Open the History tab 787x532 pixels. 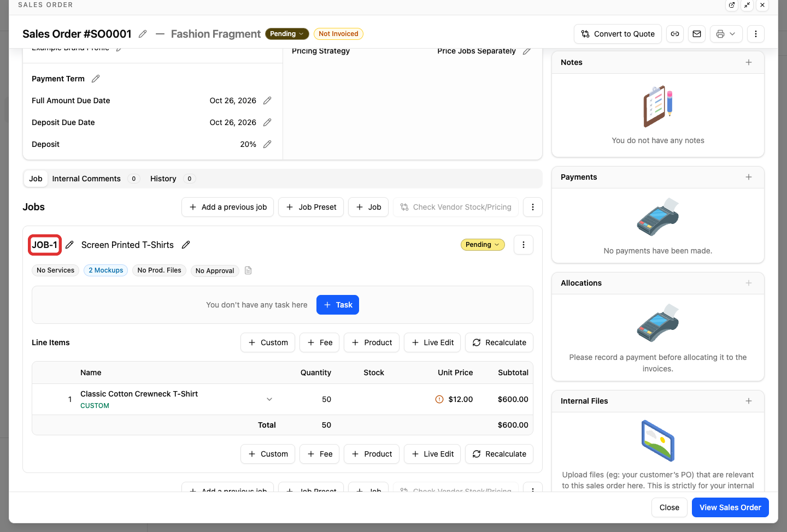click(173, 179)
